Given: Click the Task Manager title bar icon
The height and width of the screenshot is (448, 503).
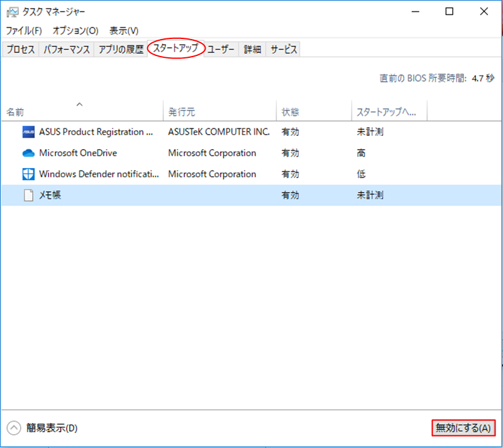Looking at the screenshot, I should [x=12, y=12].
